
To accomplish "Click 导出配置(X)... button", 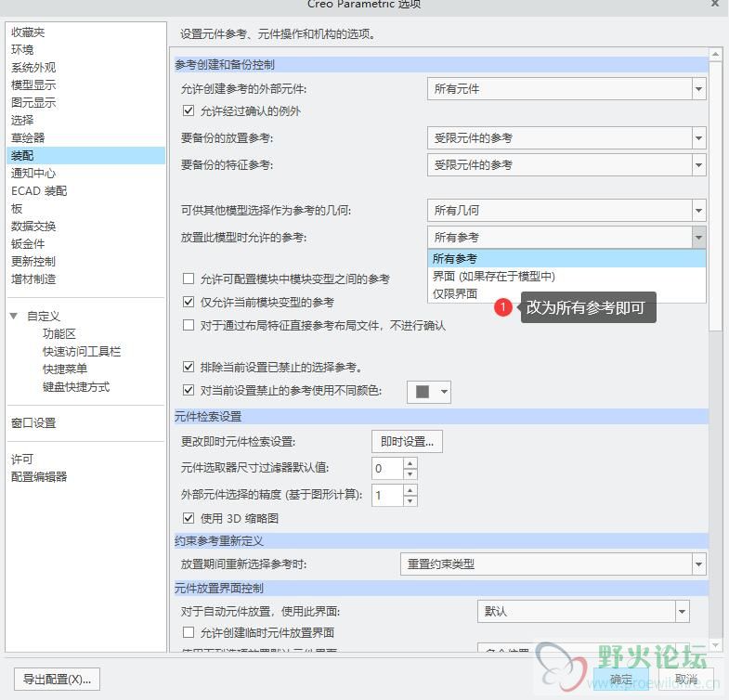I will click(58, 679).
